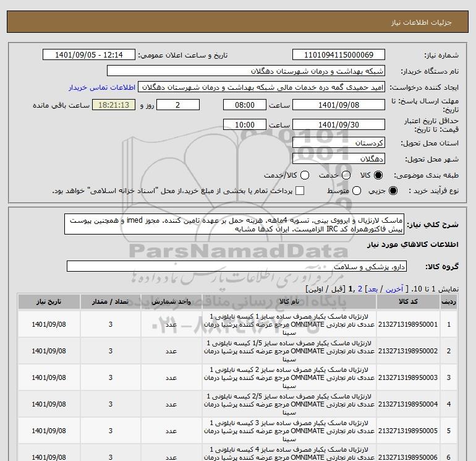476x461 pixels.
Task: Select the کالا radio button
Action: tap(378, 175)
